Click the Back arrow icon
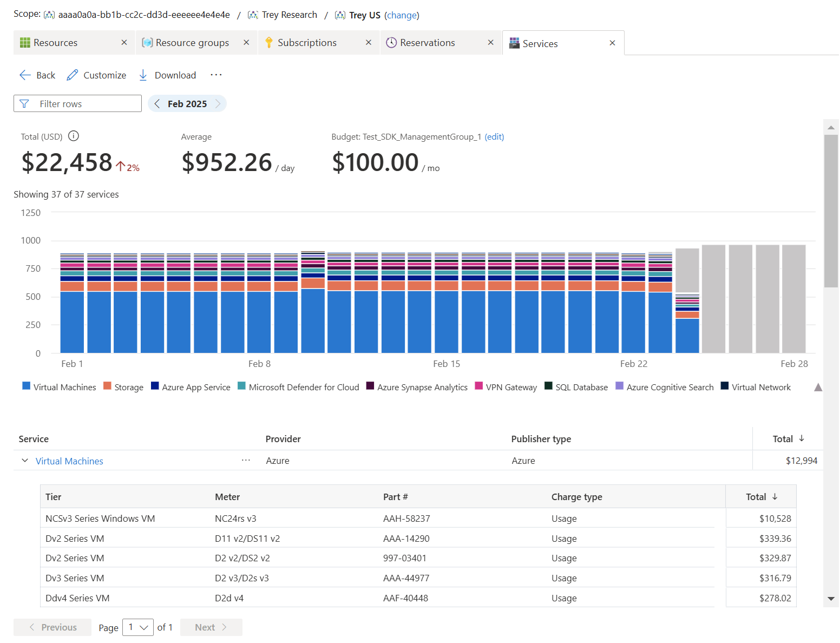The width and height of the screenshot is (840, 643). tap(25, 75)
